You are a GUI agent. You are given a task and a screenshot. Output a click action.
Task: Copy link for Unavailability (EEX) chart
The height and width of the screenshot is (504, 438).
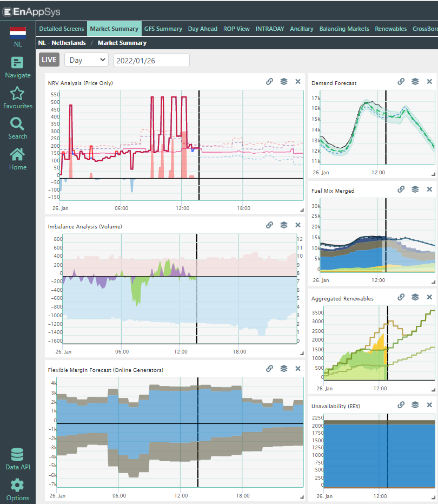401,405
